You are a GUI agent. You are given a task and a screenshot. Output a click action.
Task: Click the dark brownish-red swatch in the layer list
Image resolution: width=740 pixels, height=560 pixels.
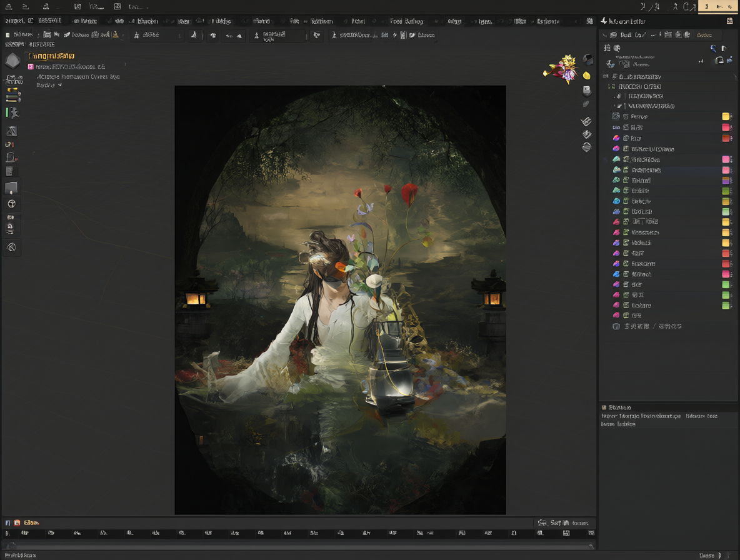click(x=726, y=138)
